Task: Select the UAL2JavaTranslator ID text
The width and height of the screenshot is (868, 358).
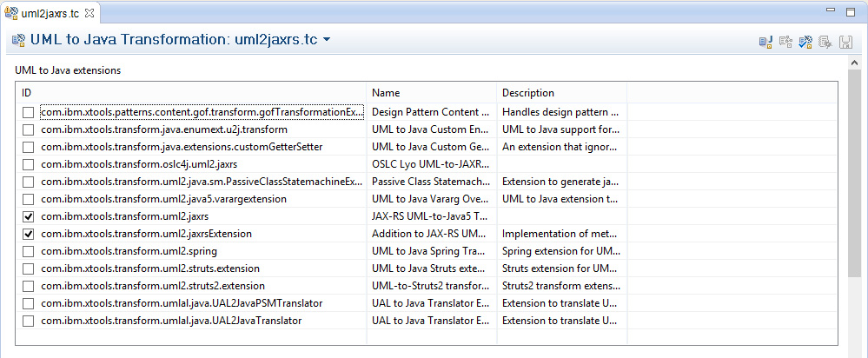Action: click(x=172, y=321)
